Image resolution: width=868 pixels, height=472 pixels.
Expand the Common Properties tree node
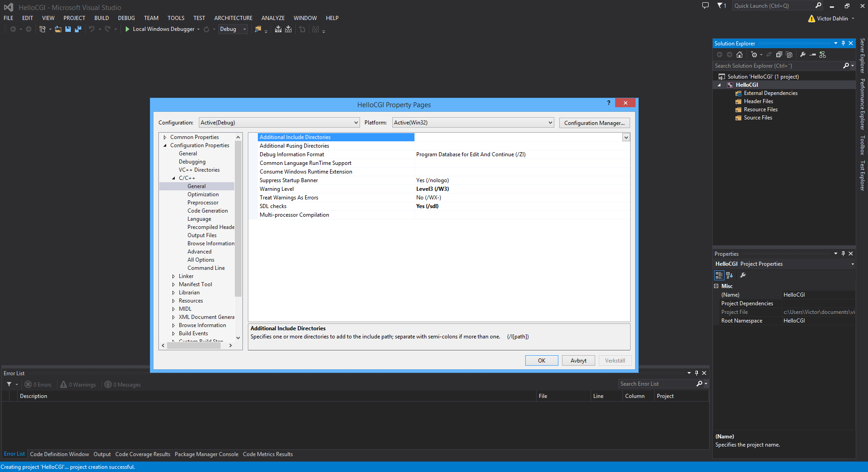165,137
